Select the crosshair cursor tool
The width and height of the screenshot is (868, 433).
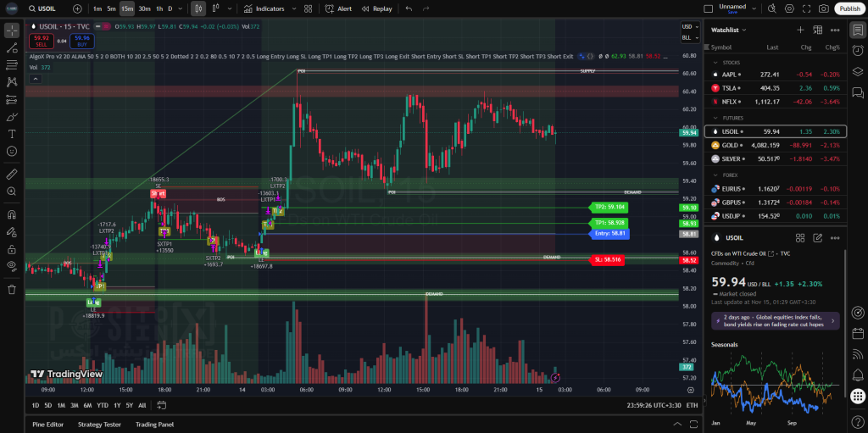coord(12,31)
